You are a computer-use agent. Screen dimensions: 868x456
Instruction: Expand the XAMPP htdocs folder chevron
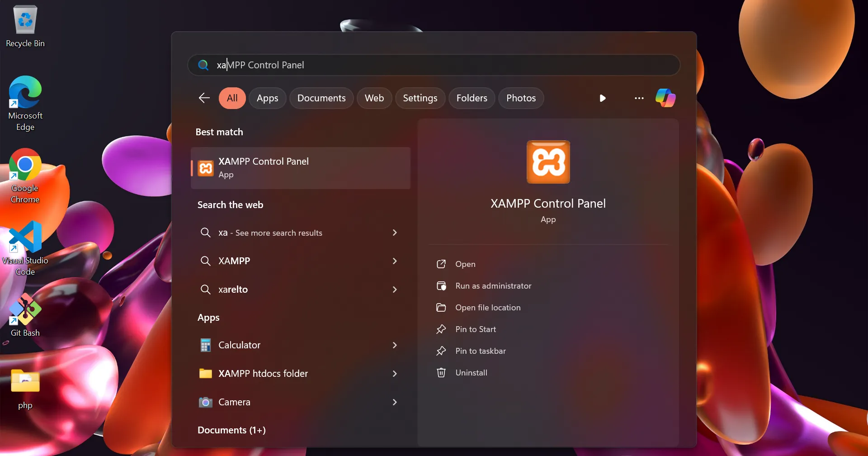click(395, 374)
